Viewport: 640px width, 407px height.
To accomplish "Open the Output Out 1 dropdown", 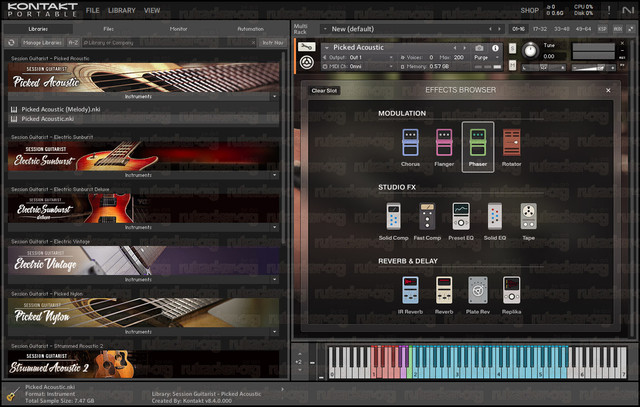I will (x=359, y=58).
